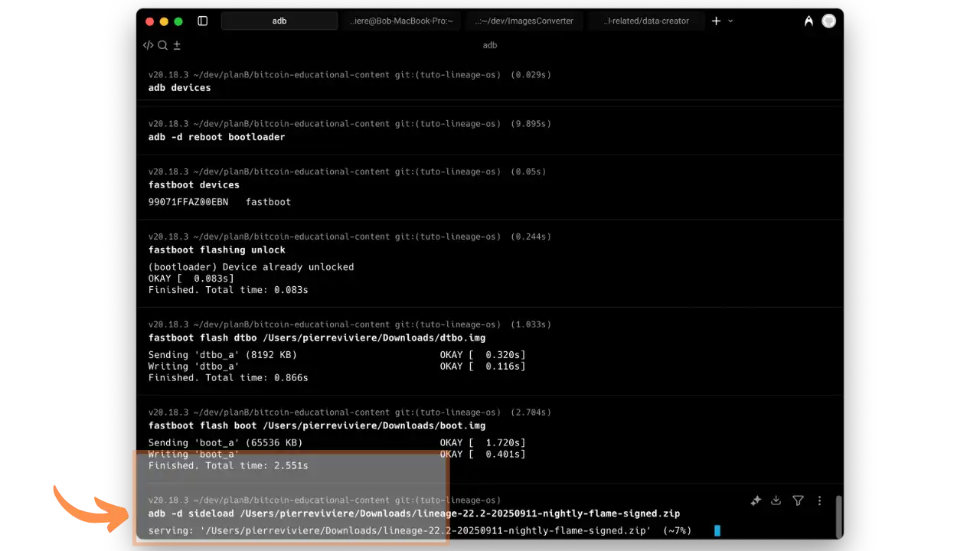Expand the new tab options chevron
The height and width of the screenshot is (551, 980).
pos(730,21)
